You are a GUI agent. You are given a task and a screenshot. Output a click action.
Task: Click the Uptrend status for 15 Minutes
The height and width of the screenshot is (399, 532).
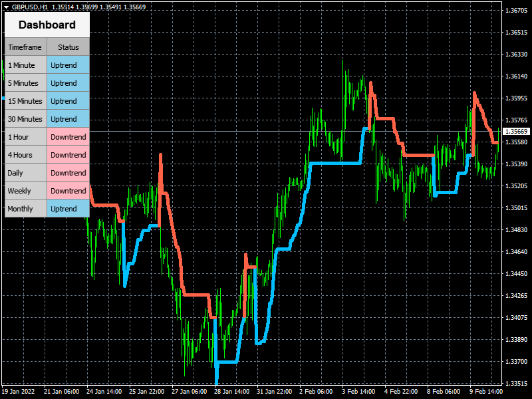[x=68, y=101]
